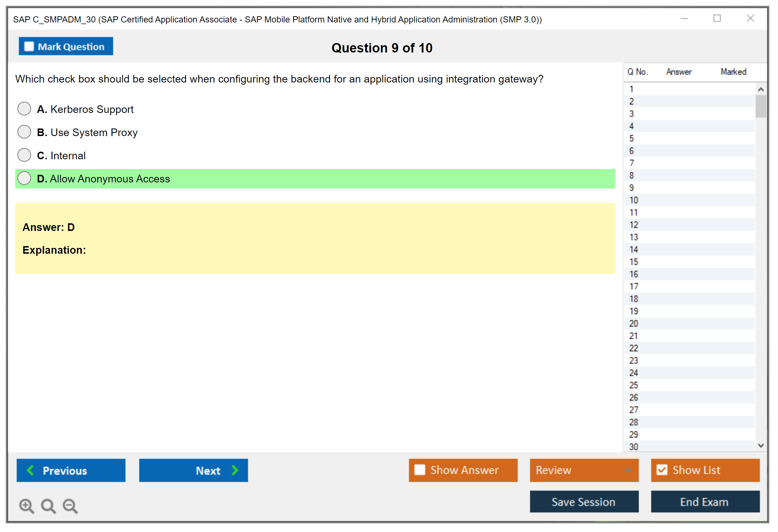The image size is (778, 532).
Task: Select option A Kerberos Support
Action: point(24,109)
